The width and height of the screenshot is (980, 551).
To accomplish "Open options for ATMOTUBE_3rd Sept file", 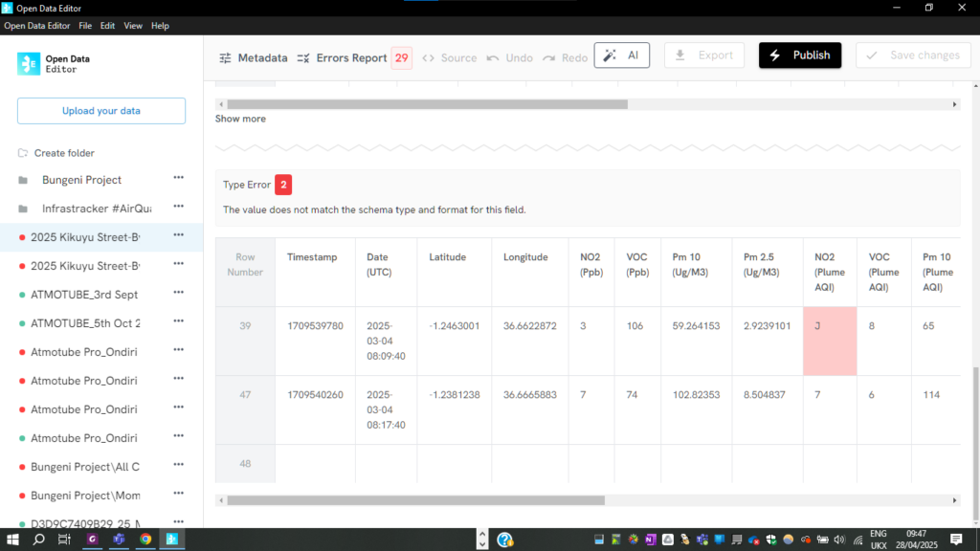I will (x=179, y=293).
